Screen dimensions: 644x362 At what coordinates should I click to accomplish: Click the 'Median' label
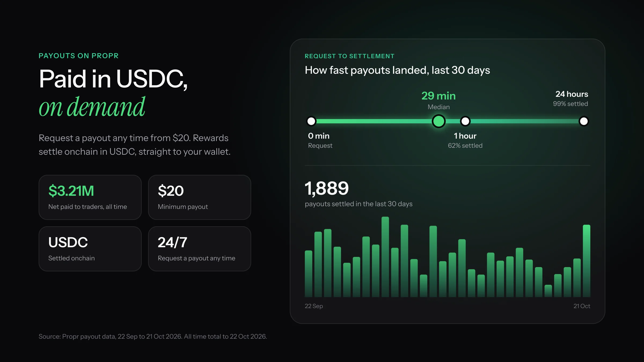439,107
